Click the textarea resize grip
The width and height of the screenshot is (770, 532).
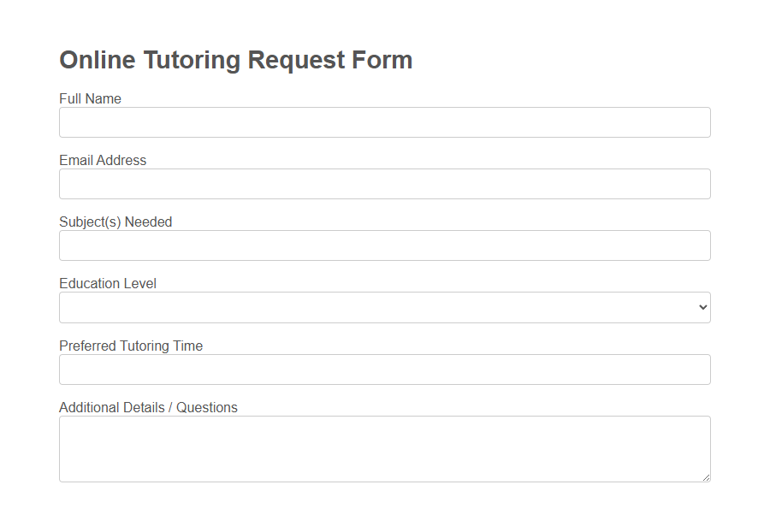point(707,477)
